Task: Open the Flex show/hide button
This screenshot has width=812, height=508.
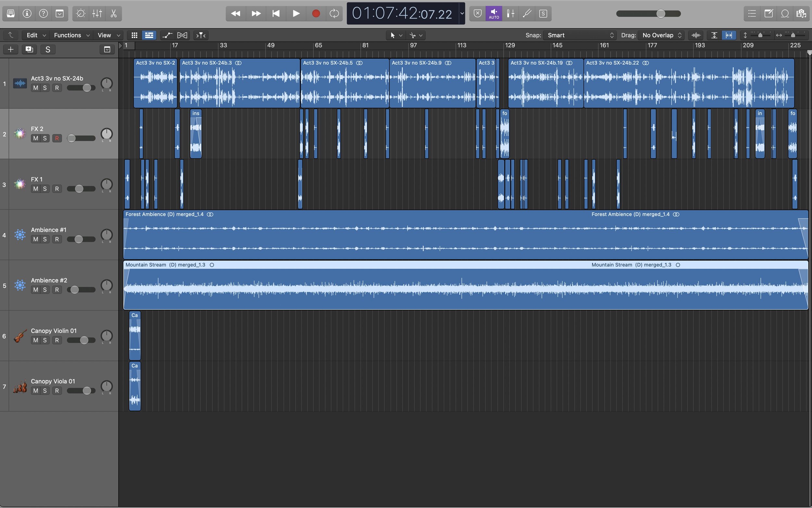Action: click(x=182, y=35)
